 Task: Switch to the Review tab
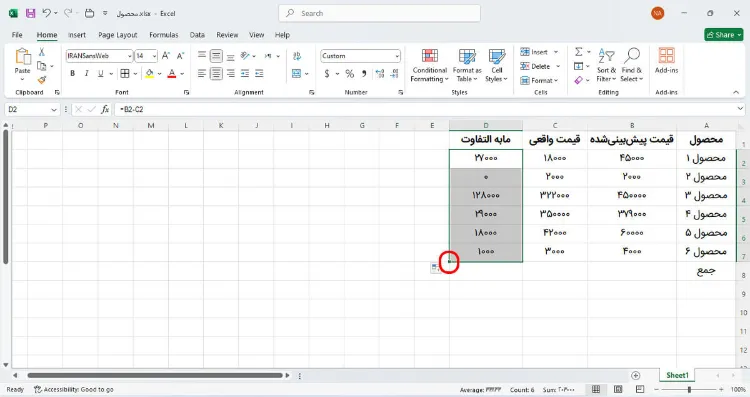pyautogui.click(x=227, y=35)
